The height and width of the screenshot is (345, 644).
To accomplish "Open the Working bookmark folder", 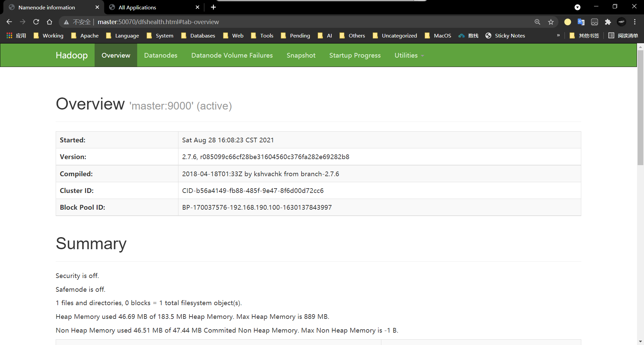I will click(48, 36).
